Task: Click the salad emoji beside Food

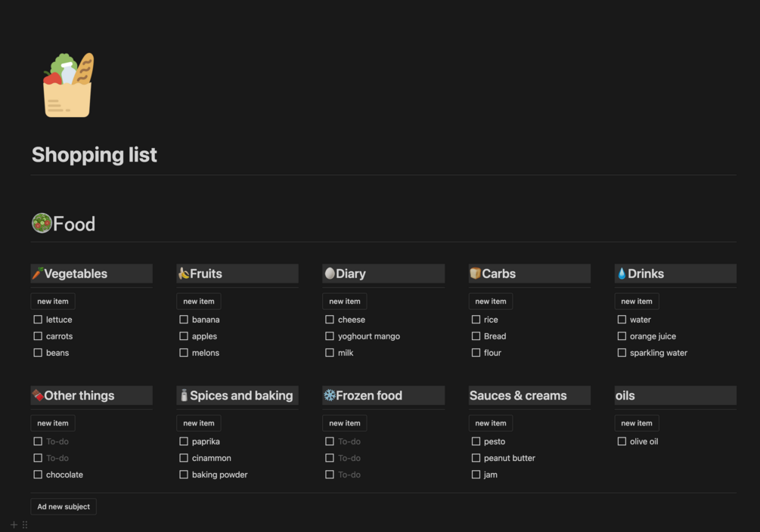Action: [x=42, y=224]
